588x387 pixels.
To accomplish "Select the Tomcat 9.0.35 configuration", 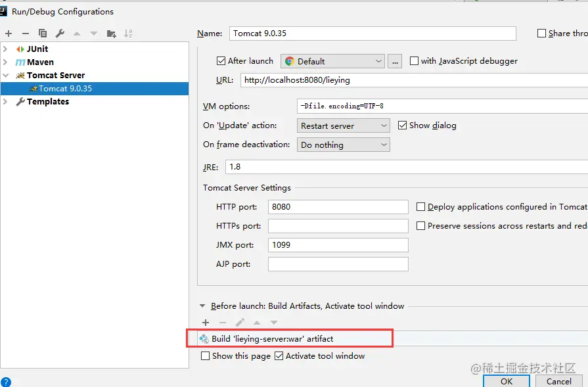I will 95,89.
